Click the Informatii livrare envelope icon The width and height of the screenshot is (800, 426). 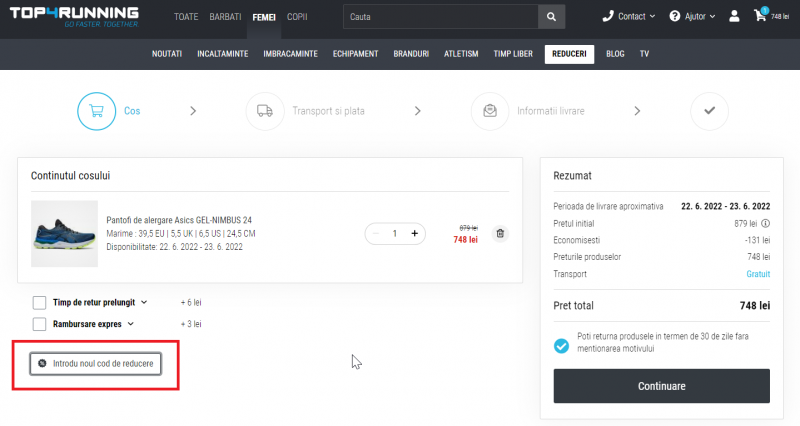(x=490, y=111)
